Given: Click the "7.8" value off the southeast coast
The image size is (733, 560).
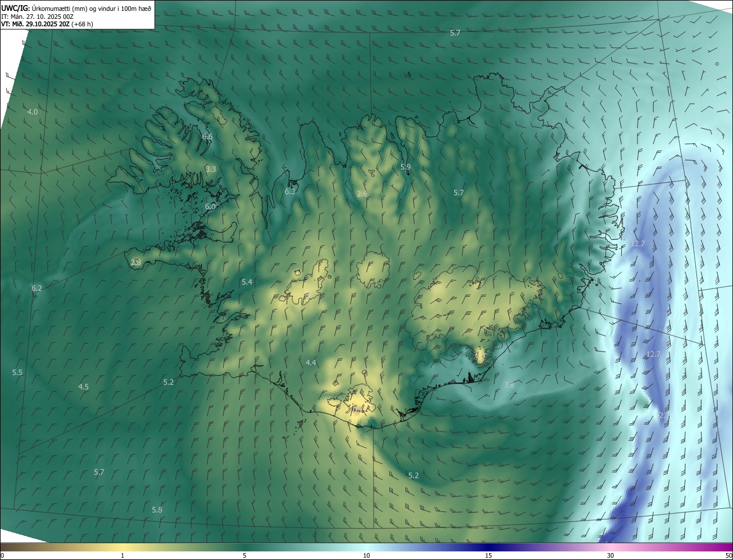Looking at the screenshot, I should [509, 385].
